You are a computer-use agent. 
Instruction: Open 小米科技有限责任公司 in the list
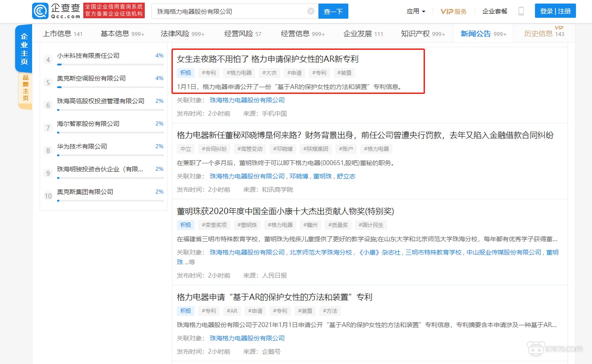(88, 56)
